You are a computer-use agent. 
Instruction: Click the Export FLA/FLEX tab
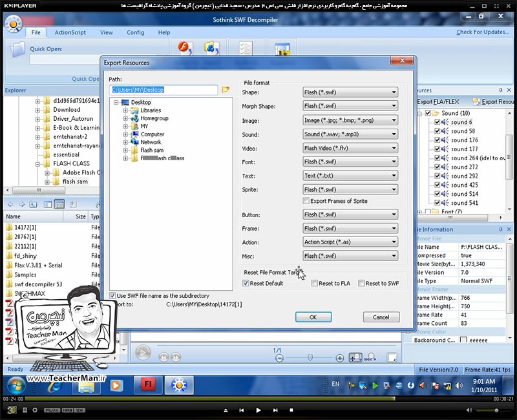coord(438,101)
